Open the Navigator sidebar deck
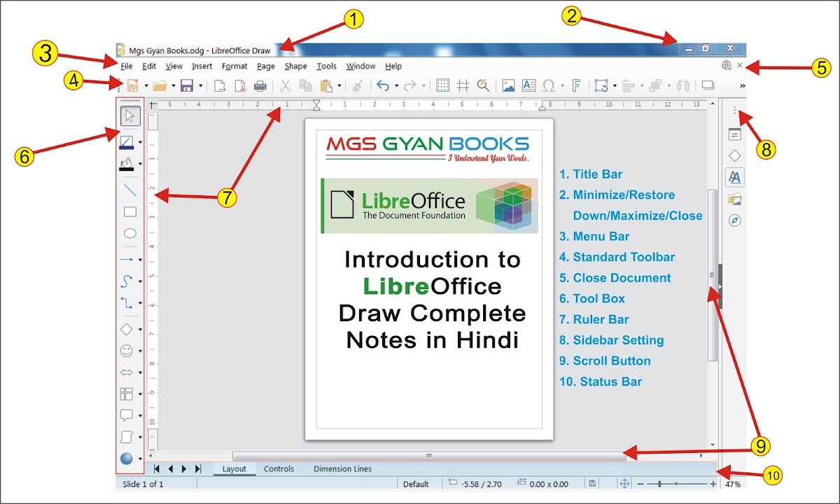 pyautogui.click(x=734, y=220)
